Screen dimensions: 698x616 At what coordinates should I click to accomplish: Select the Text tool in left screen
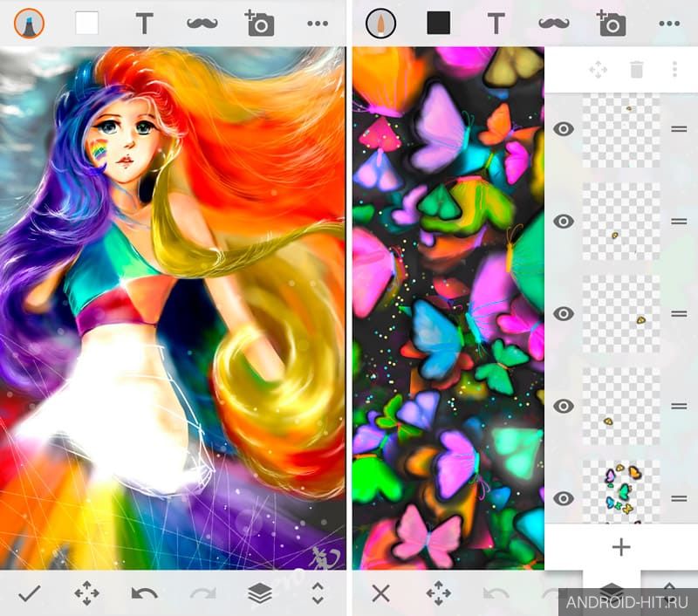coord(144,24)
